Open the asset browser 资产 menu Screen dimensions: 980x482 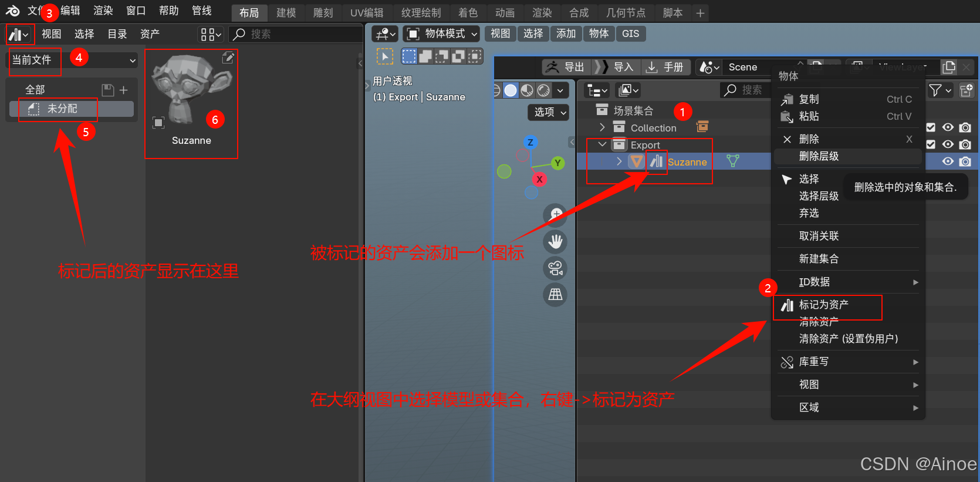coord(150,34)
